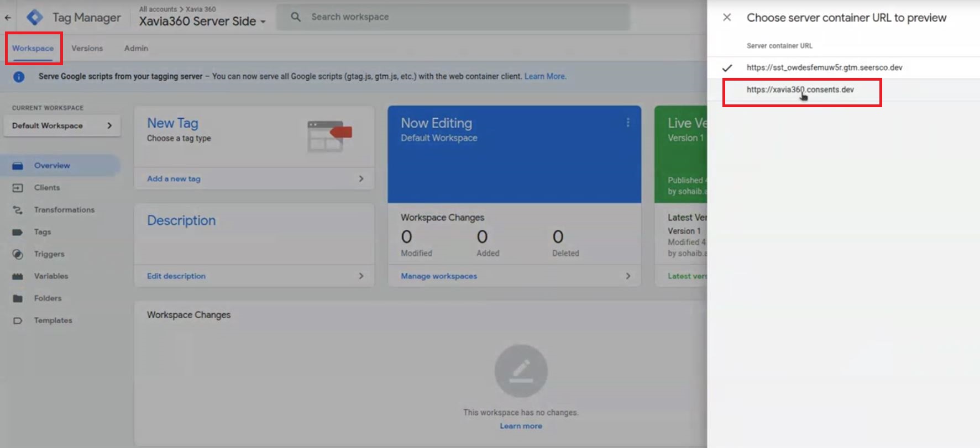Screen dimensions: 980x448
Task: Click the Added count value
Action: (482, 237)
